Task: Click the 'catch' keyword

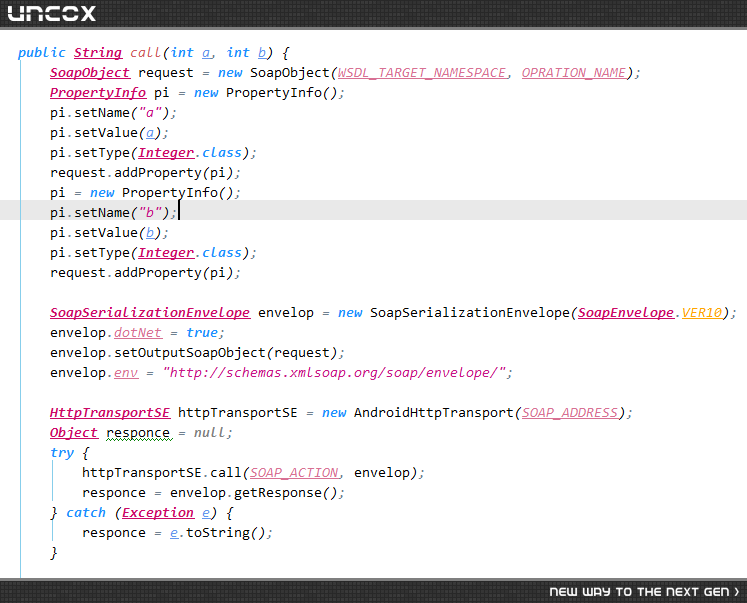Action: [86, 513]
